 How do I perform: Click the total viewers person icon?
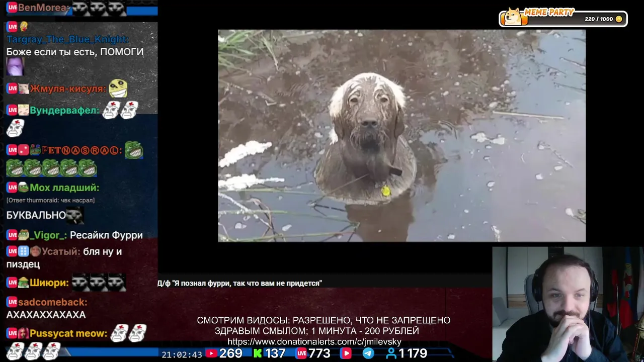(391, 353)
